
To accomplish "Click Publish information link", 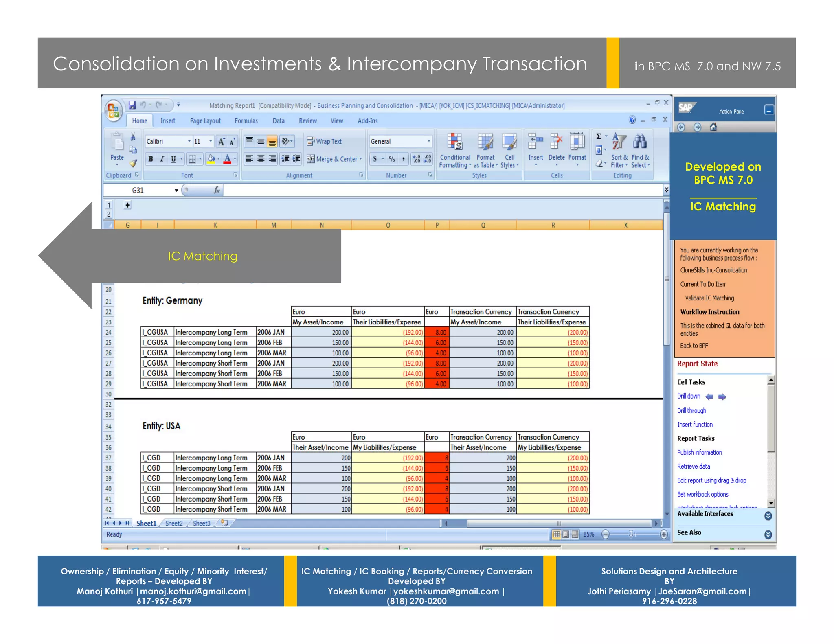I will pyautogui.click(x=699, y=452).
